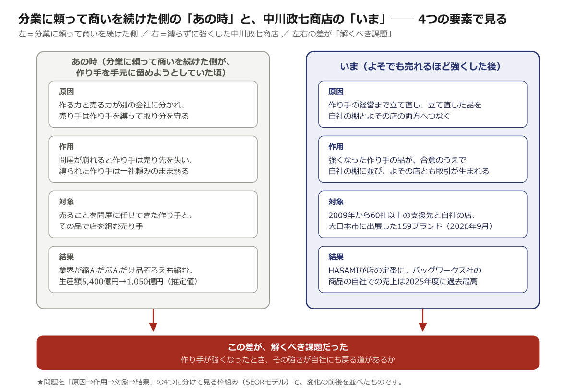The image size is (576, 392).
Task: Click text 'HASAMIが店の定番に。バッグワークス社の'
Action: pos(405,270)
